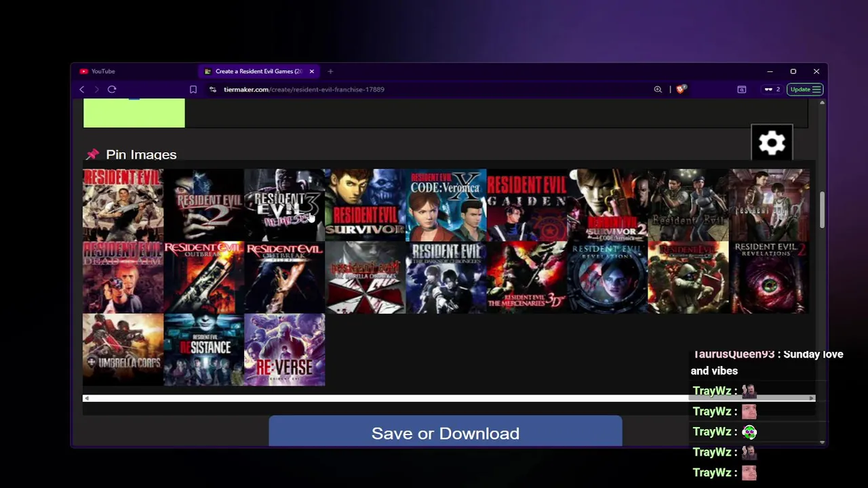Select the Operation Raccoon City cover
Screen dimensions: 868x488
pyautogui.click(x=688, y=277)
